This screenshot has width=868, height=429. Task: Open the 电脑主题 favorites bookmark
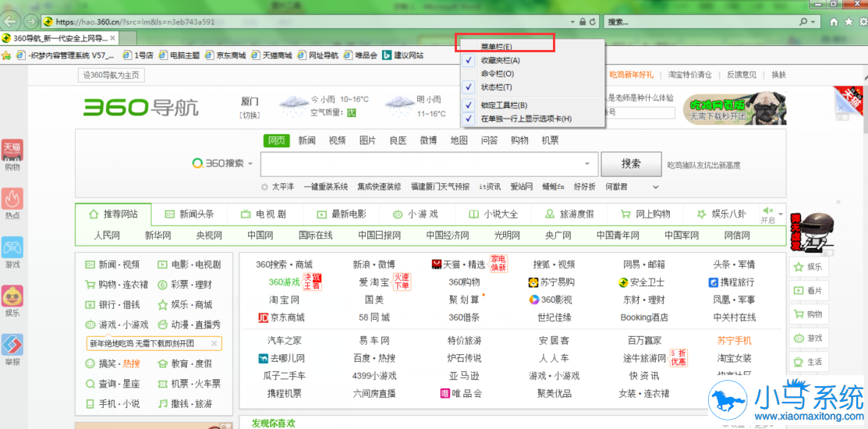tap(179, 55)
